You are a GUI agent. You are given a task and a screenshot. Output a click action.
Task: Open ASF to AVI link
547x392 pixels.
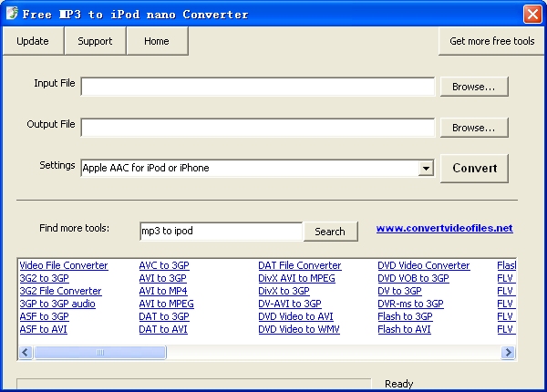43,329
